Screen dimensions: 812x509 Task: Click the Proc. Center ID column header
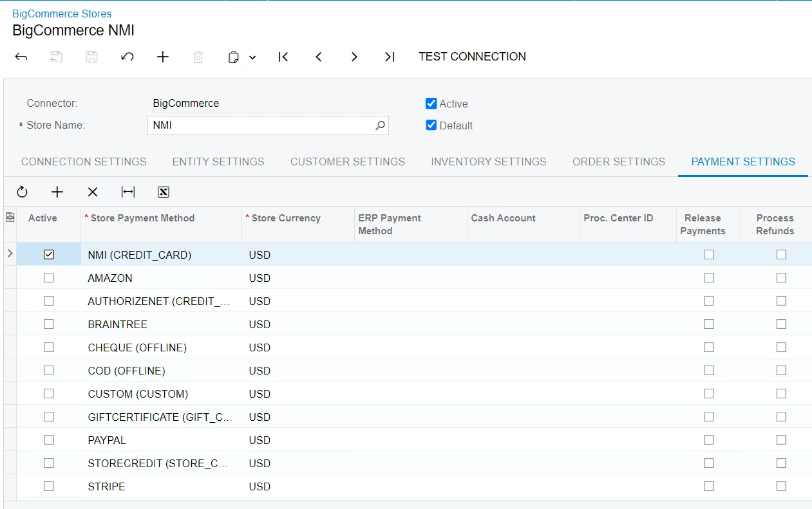628,225
